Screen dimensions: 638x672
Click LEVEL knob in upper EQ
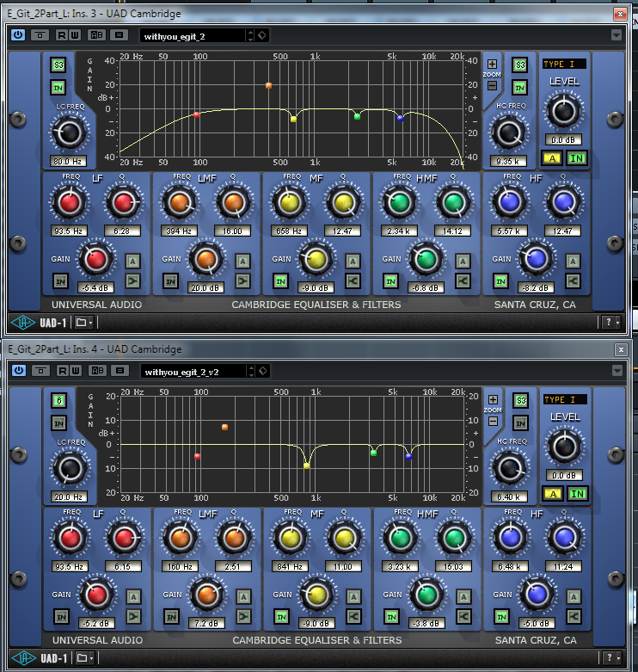564,112
